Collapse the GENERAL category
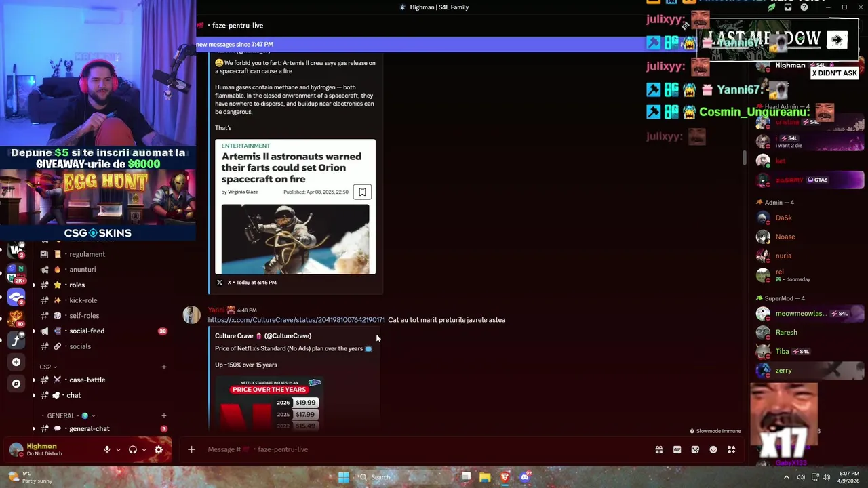 click(x=71, y=415)
